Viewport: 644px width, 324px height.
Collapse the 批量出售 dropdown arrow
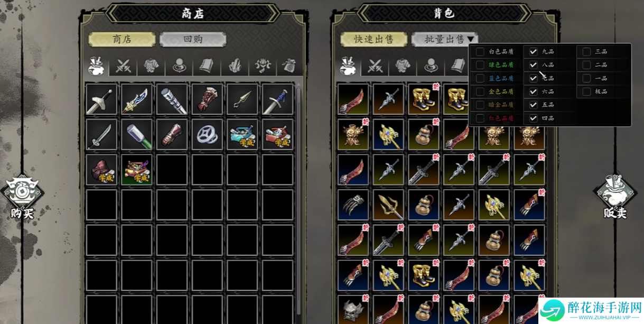(x=471, y=40)
